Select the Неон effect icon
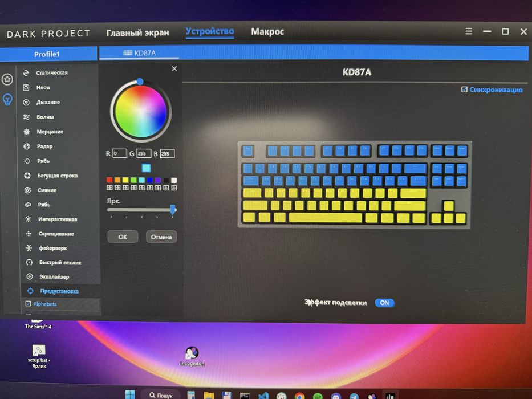532x399 pixels. click(26, 88)
